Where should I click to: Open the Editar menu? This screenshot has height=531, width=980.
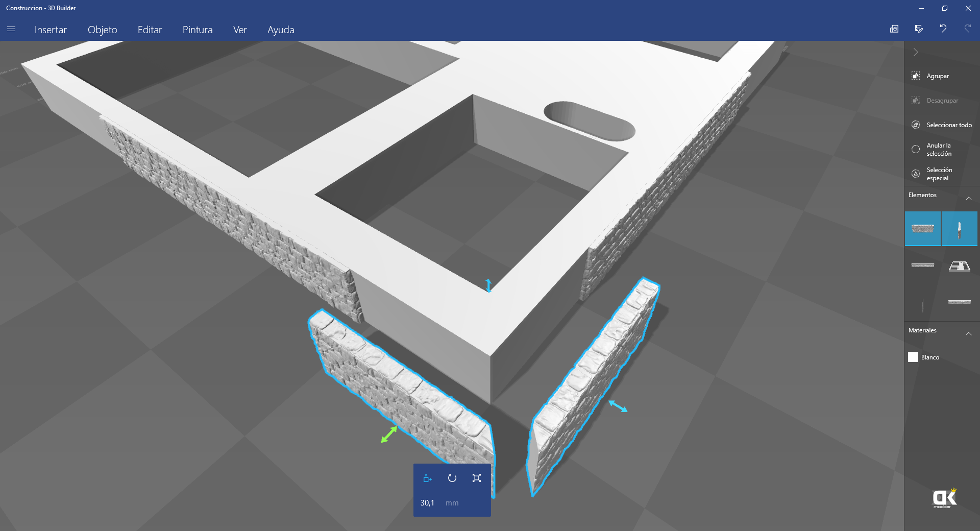[150, 30]
